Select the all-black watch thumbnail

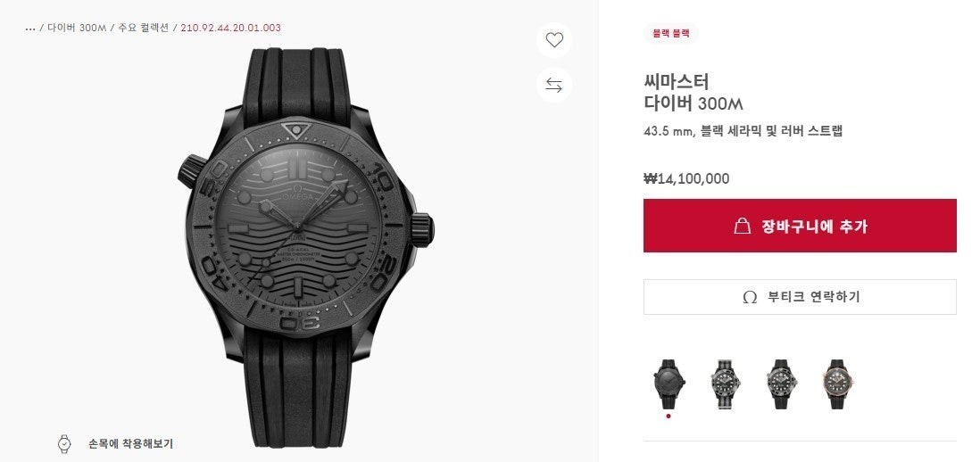pyautogui.click(x=669, y=384)
